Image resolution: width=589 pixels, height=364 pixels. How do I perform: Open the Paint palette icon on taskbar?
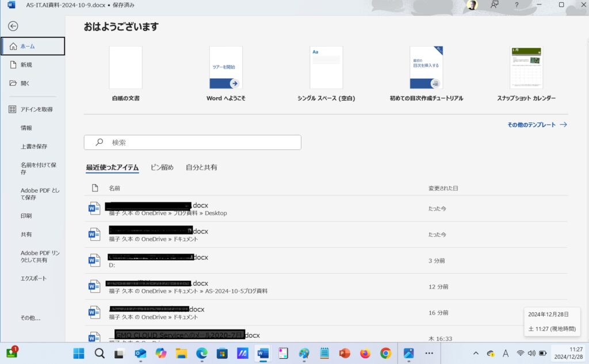tap(304, 354)
